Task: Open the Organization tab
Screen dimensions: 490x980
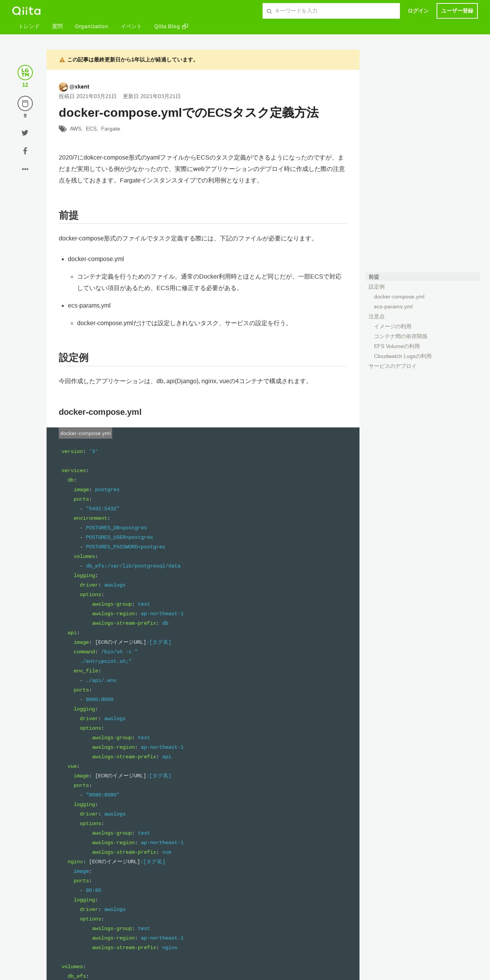Action: [x=92, y=26]
